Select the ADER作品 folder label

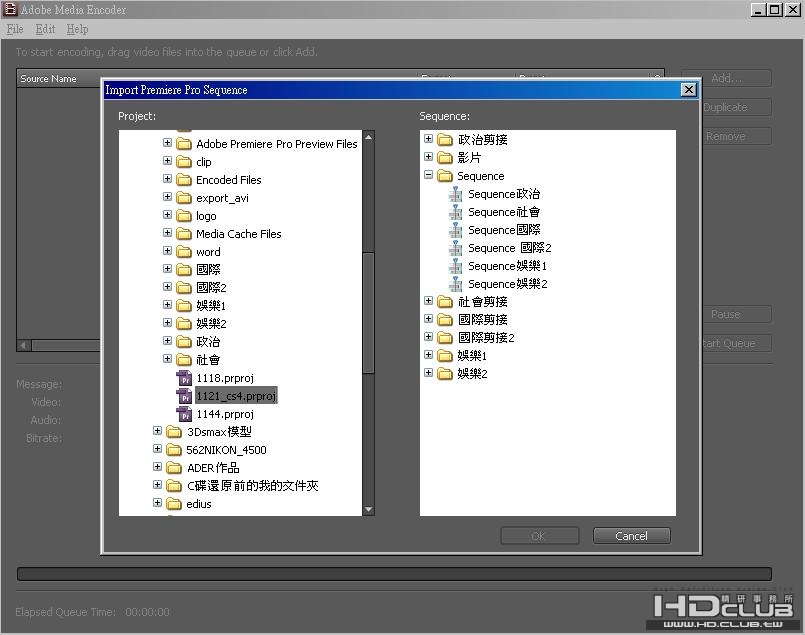tap(213, 468)
